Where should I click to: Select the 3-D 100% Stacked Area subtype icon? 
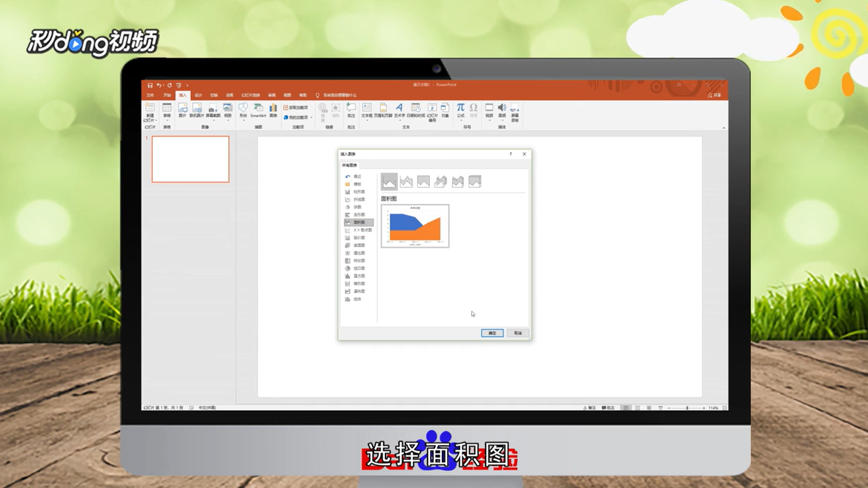[x=475, y=181]
